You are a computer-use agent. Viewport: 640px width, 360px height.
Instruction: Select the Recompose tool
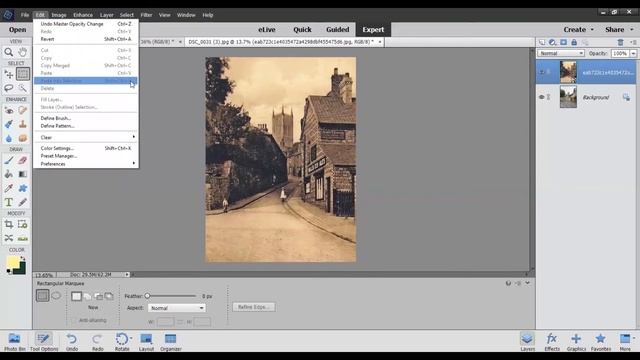coord(22,224)
